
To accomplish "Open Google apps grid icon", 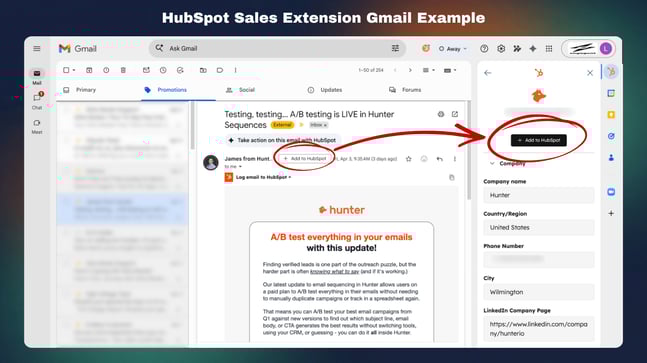I will 549,49.
